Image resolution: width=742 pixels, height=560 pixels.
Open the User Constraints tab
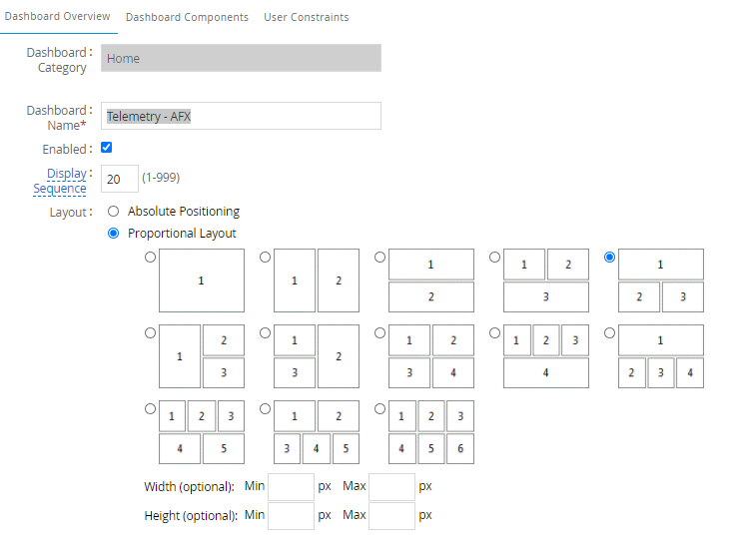pyautogui.click(x=306, y=17)
